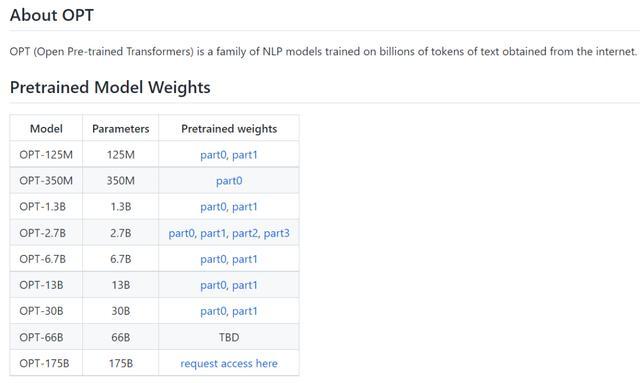Open part3 link in OPT-2.7B row
640x383 pixels.
pos(276,233)
